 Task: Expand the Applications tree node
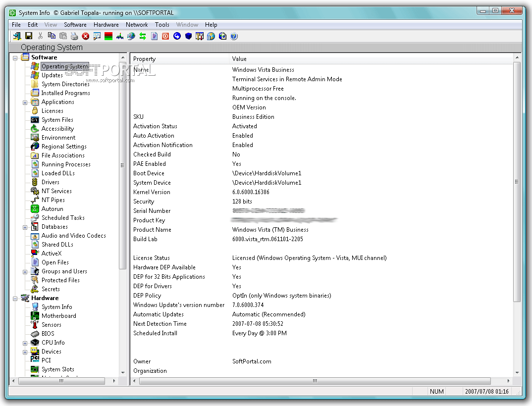tap(25, 102)
